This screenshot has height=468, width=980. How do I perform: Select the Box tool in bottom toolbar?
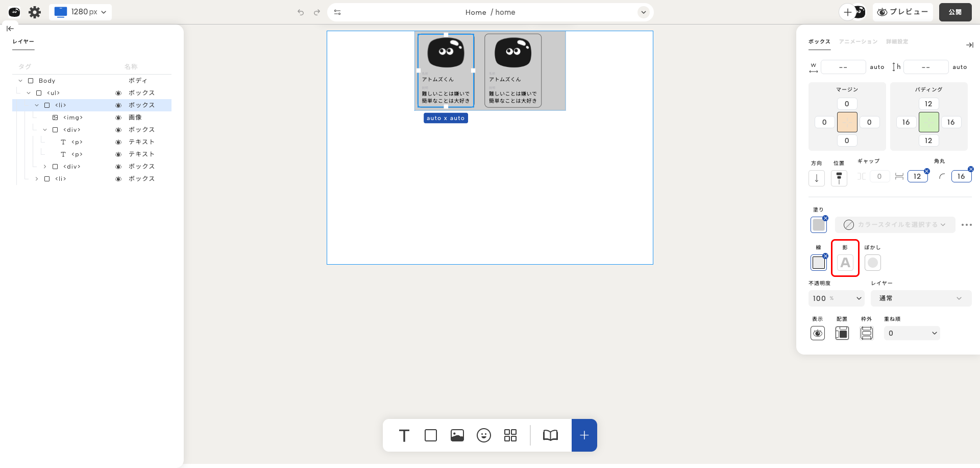point(431,435)
